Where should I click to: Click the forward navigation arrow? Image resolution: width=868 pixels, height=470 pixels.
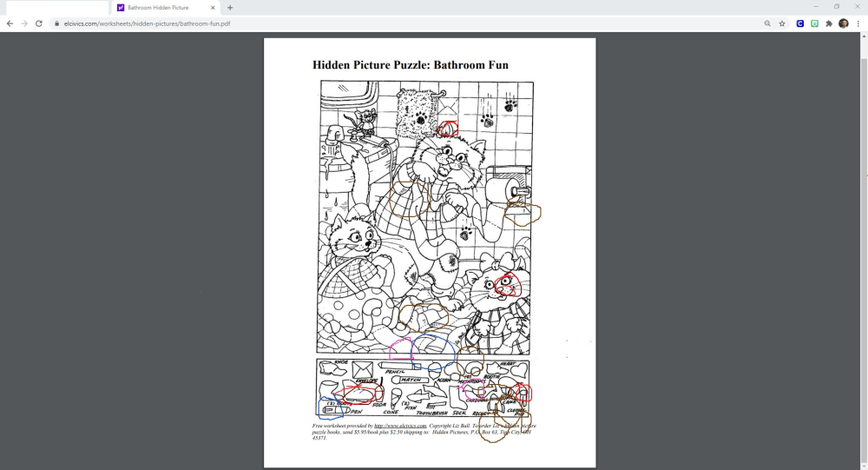[23, 23]
